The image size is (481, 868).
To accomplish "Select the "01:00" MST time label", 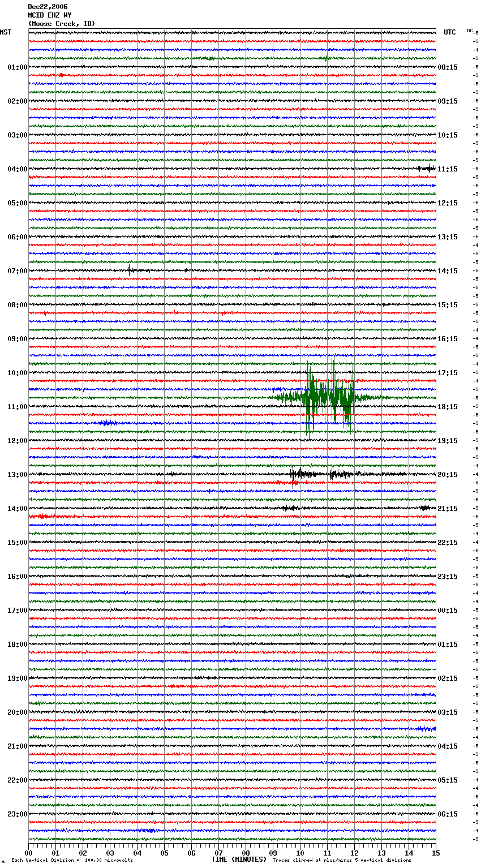I will click(x=17, y=67).
